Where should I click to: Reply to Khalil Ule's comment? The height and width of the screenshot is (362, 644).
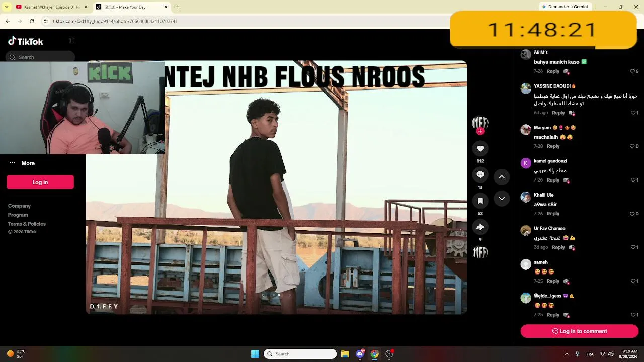click(553, 214)
